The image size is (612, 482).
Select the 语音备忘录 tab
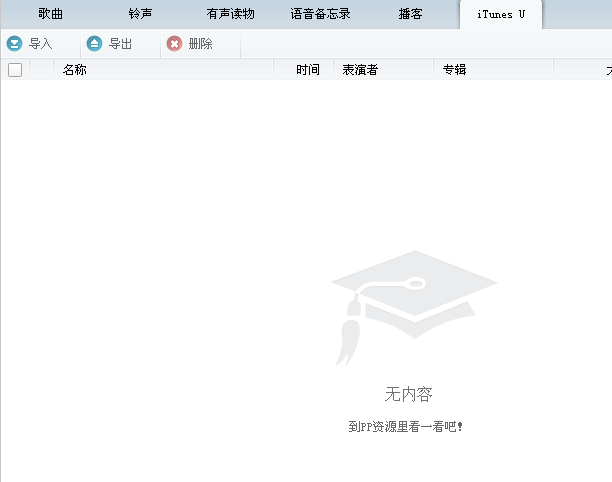[x=320, y=14]
